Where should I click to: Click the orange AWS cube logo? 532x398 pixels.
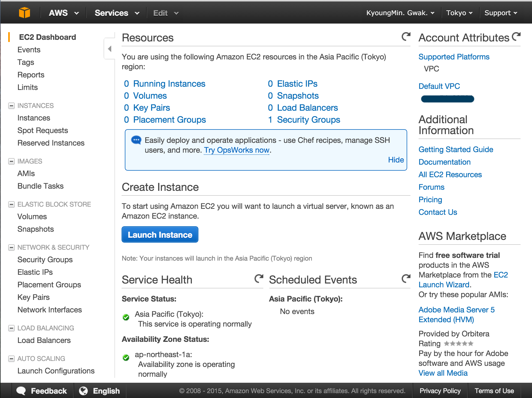[24, 13]
